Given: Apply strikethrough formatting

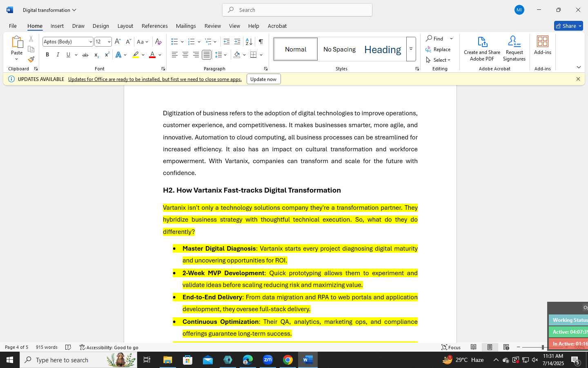Looking at the screenshot, I should pyautogui.click(x=85, y=55).
